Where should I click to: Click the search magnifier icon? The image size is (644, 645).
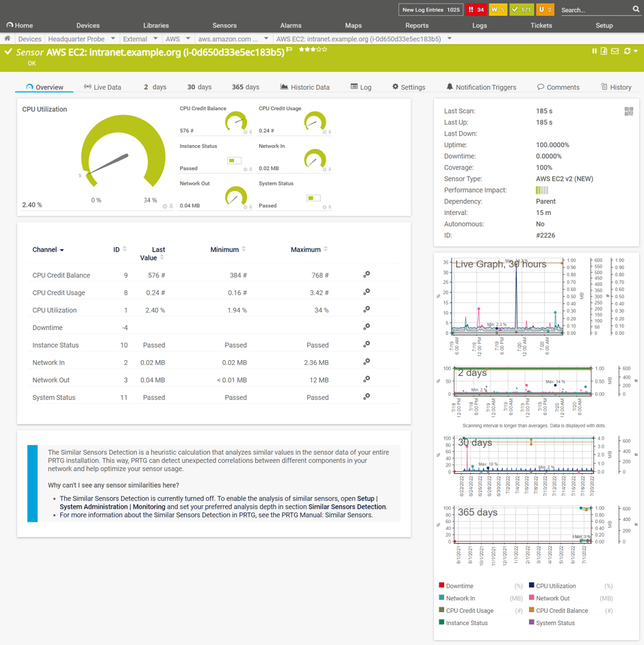(x=636, y=9)
